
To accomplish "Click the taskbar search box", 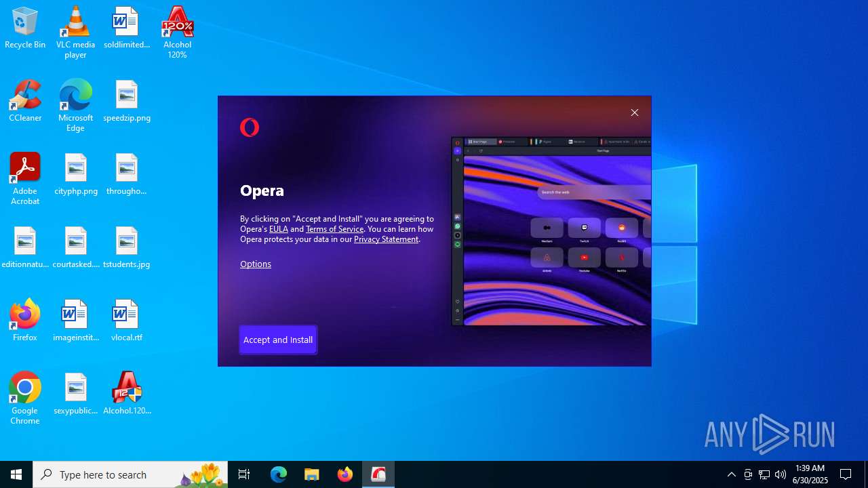I will coord(130,474).
